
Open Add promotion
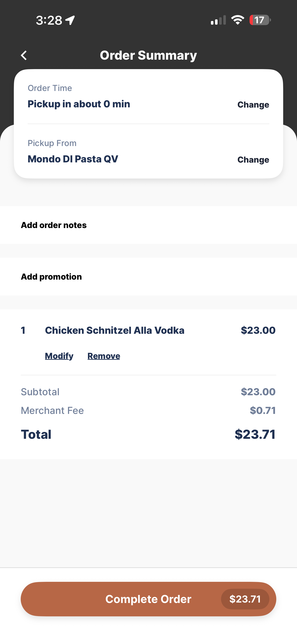pyautogui.click(x=148, y=277)
